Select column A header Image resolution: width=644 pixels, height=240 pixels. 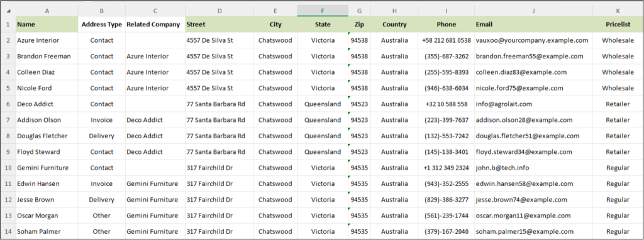(x=47, y=11)
